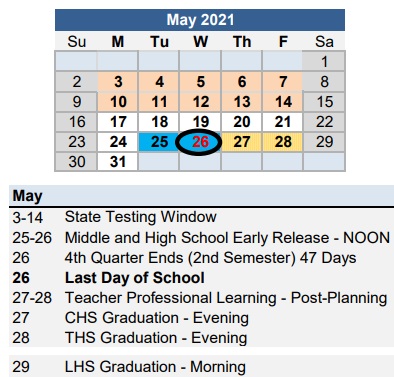The height and width of the screenshot is (377, 394).
Task: Click Middle and High School Early Release entry
Action: click(x=227, y=238)
